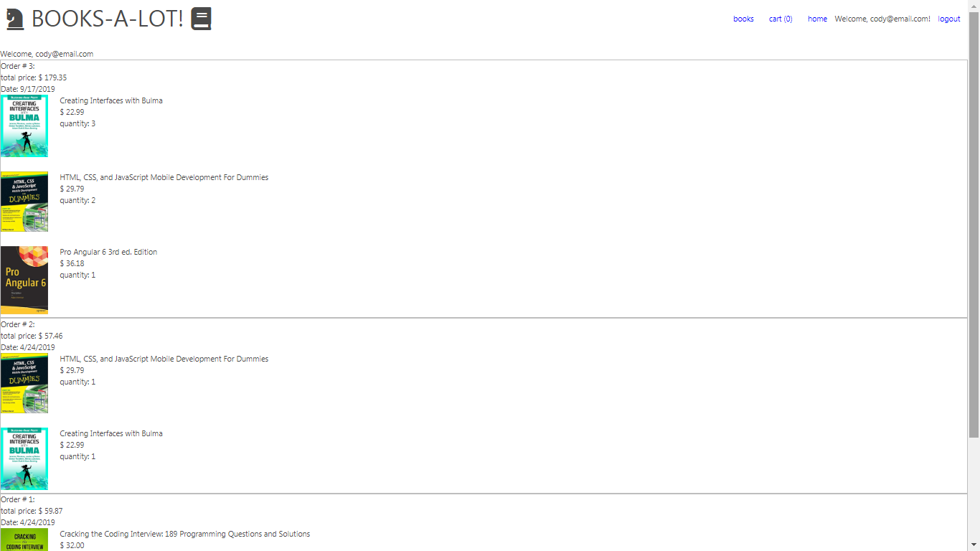The width and height of the screenshot is (980, 551).
Task: Click Creating Interfaces with Bulma title in Order 3
Action: click(x=111, y=100)
